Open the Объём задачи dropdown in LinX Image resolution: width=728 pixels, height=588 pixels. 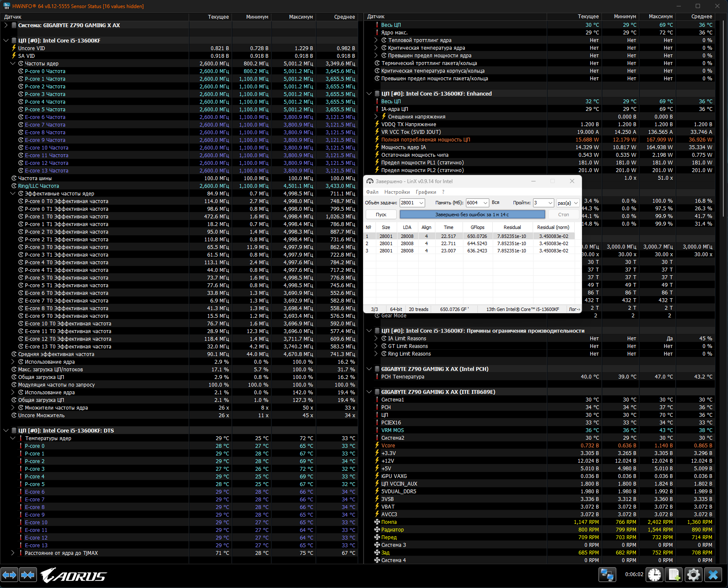pyautogui.click(x=421, y=203)
